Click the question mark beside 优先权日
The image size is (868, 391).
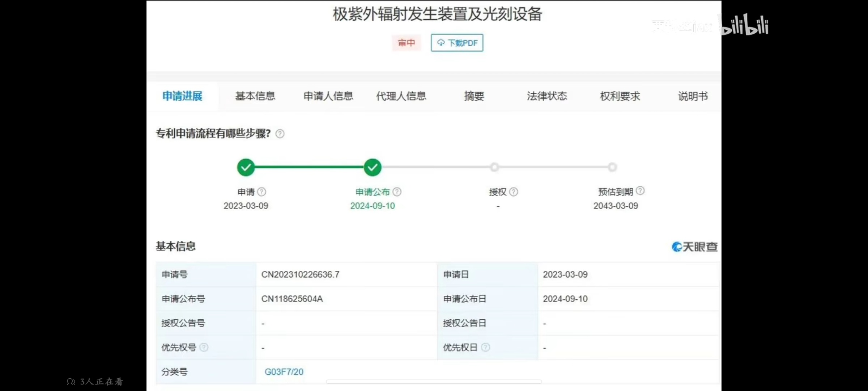click(x=485, y=348)
